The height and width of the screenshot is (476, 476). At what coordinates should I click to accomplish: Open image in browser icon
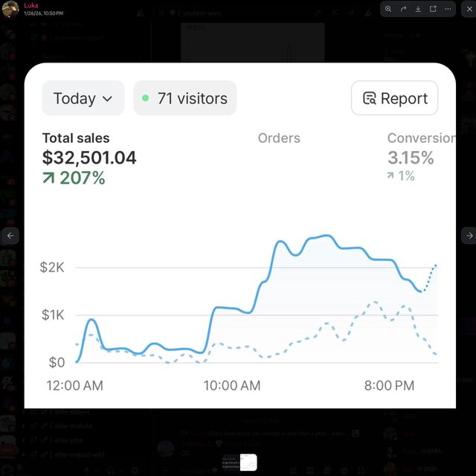(433, 9)
